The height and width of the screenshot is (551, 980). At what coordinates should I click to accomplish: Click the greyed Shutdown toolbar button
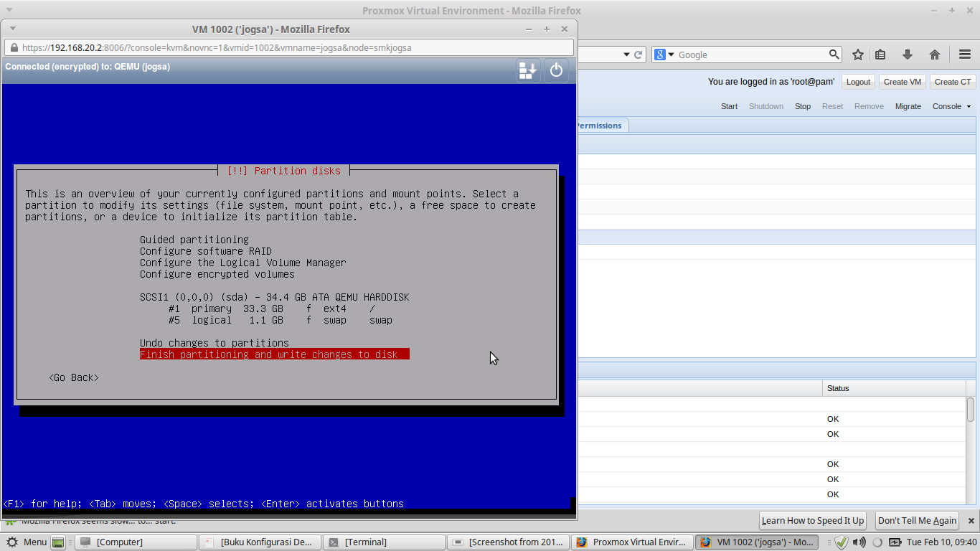pos(766,106)
